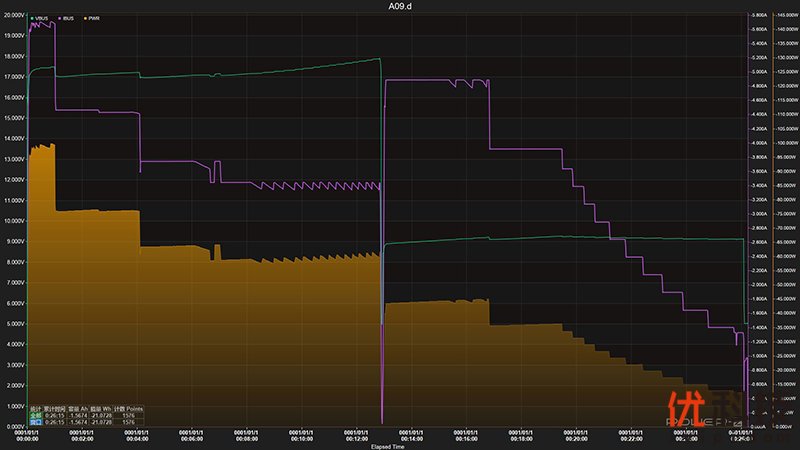Click the 00:02:00 time axis marker
This screenshot has height=450, width=800.
80,437
